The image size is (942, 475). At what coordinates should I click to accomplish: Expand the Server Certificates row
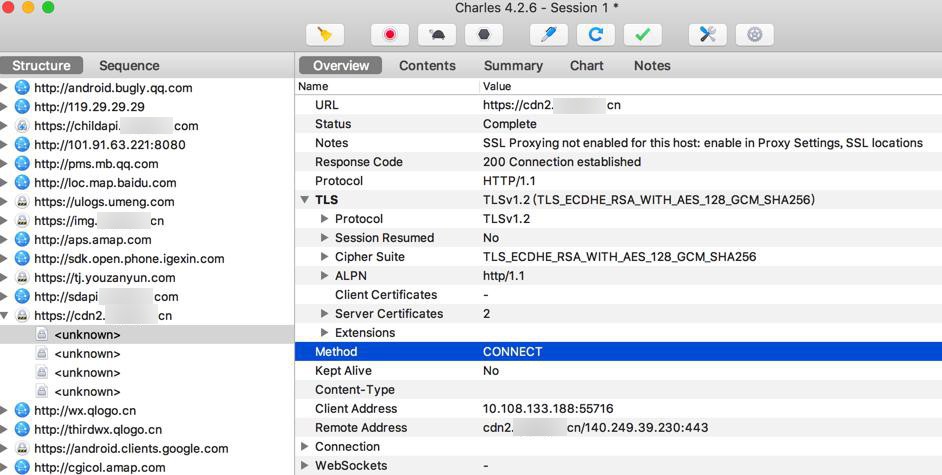(324, 314)
